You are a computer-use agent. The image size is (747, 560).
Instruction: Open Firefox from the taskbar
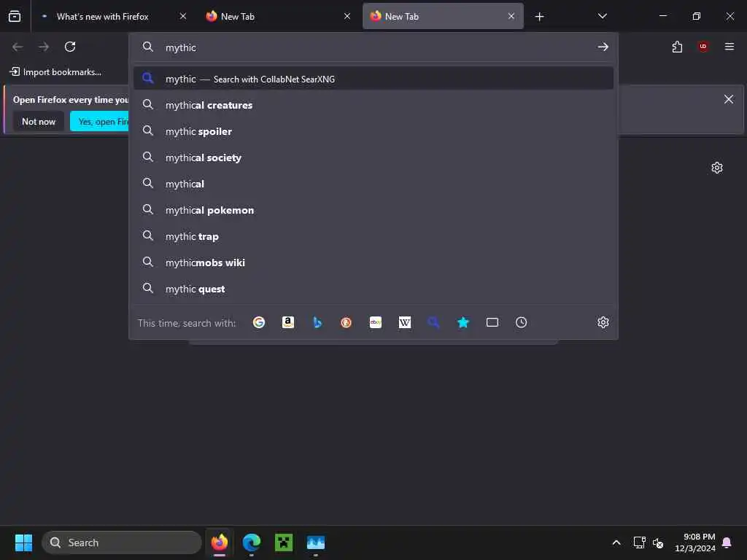click(x=220, y=542)
